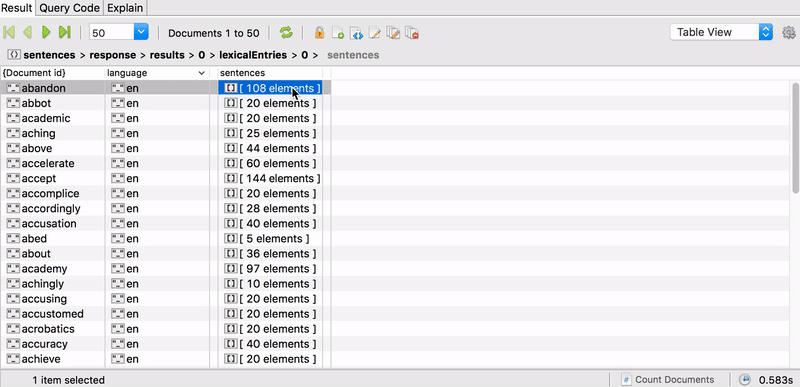Switch to the Result tab
This screenshot has height=387, width=800.
coord(17,8)
